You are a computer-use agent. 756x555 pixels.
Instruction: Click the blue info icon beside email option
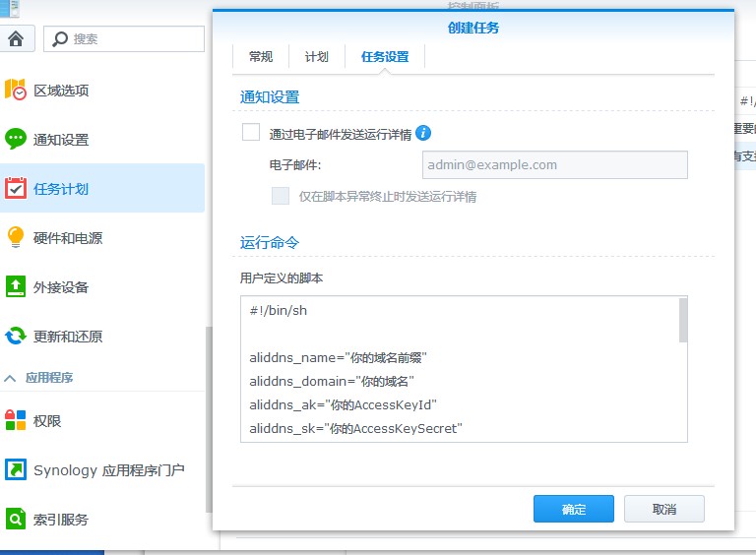(423, 133)
